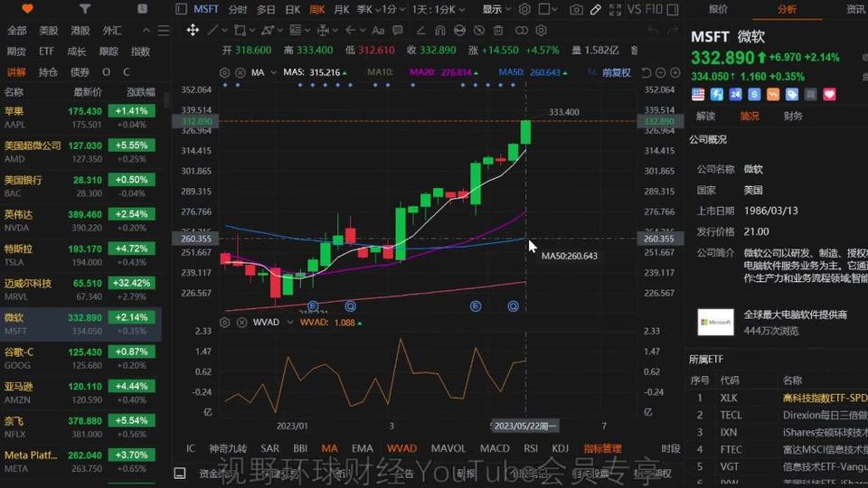Viewport: 868px width, 488px height.
Task: Select the 美股 US stocks watchlist tab
Action: click(49, 31)
